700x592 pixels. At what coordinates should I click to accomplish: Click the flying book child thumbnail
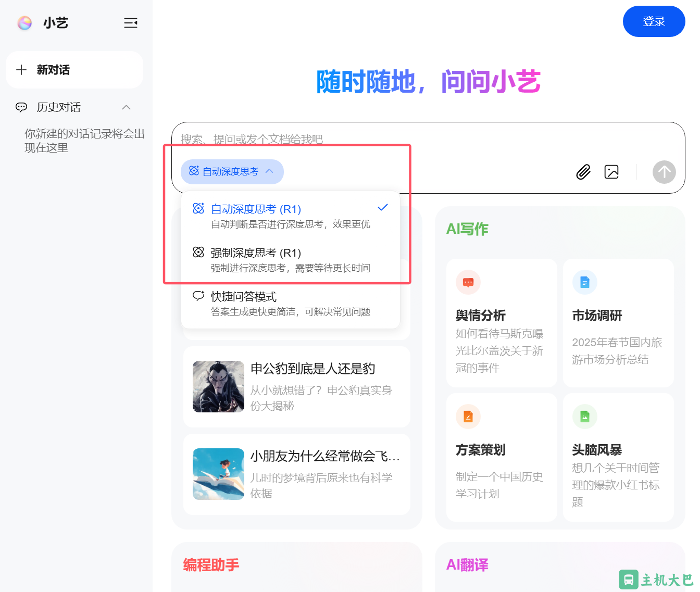click(x=218, y=474)
